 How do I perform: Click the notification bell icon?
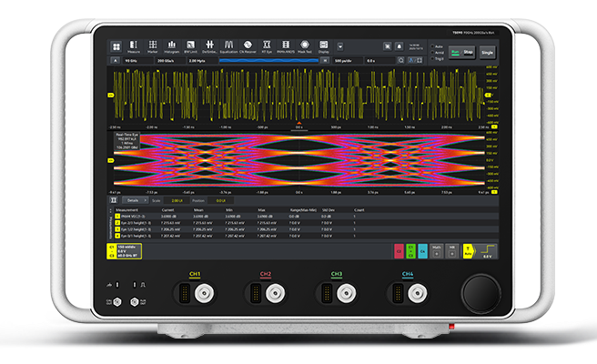pos(399,46)
